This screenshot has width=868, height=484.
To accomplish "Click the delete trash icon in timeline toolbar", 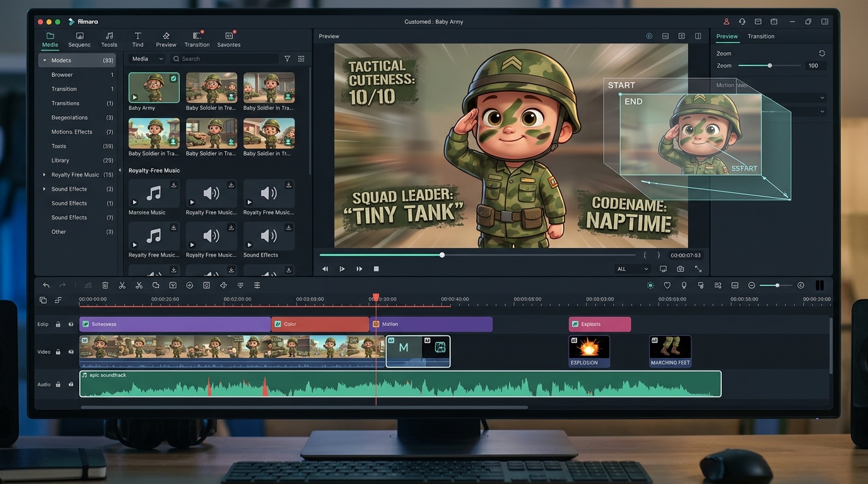I will [x=105, y=285].
